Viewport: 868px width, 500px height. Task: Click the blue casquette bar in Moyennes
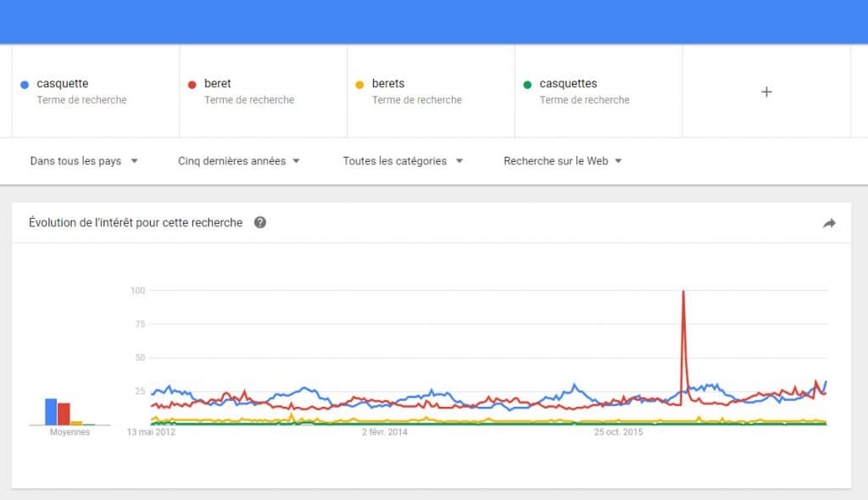point(51,411)
